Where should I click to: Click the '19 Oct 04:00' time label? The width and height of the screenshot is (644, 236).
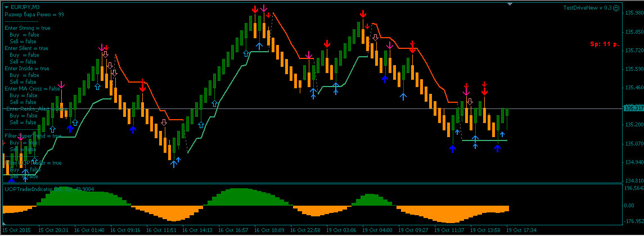[x=378, y=230]
